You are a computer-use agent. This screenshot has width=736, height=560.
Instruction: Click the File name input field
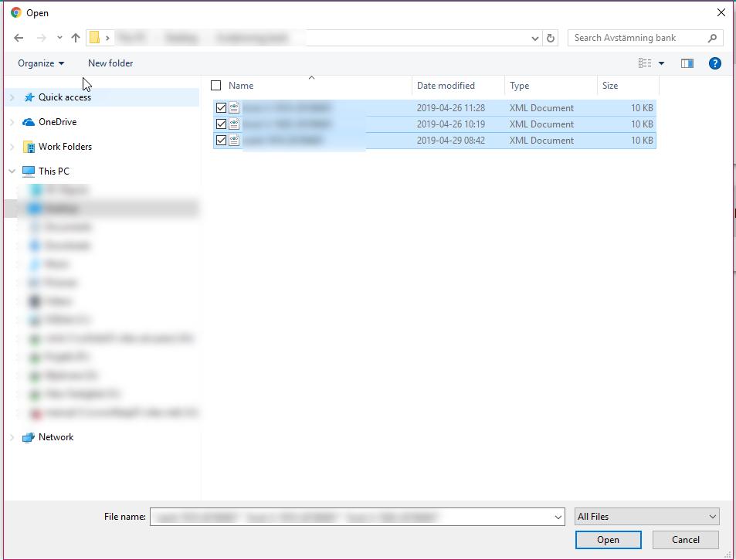358,517
